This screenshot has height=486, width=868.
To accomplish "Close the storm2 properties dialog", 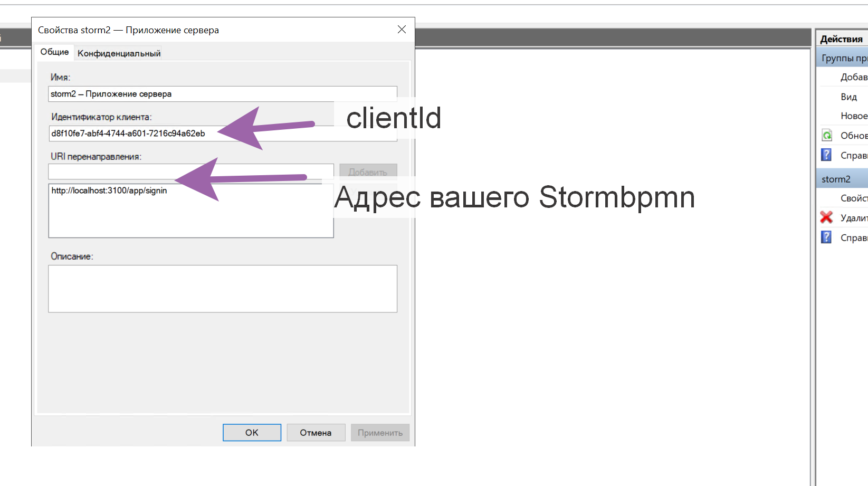I will (x=402, y=30).
